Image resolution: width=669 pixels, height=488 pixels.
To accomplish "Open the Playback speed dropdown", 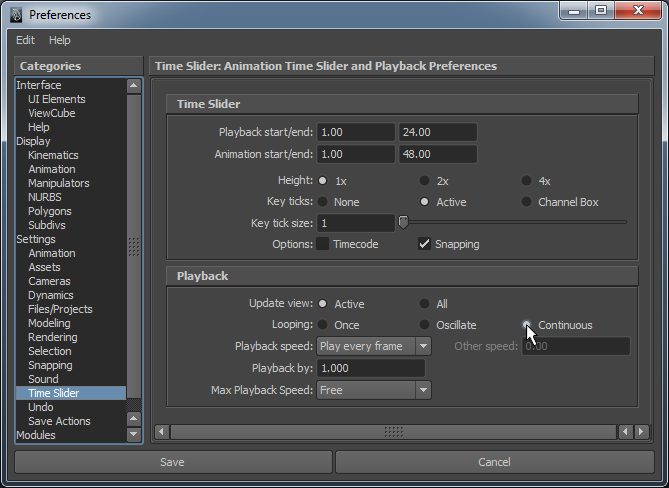I will click(x=374, y=346).
